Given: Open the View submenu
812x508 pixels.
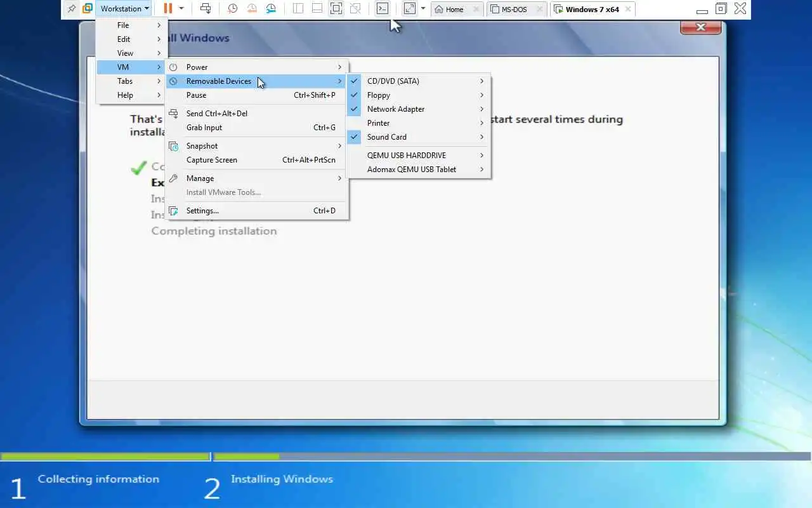Looking at the screenshot, I should click(x=131, y=53).
